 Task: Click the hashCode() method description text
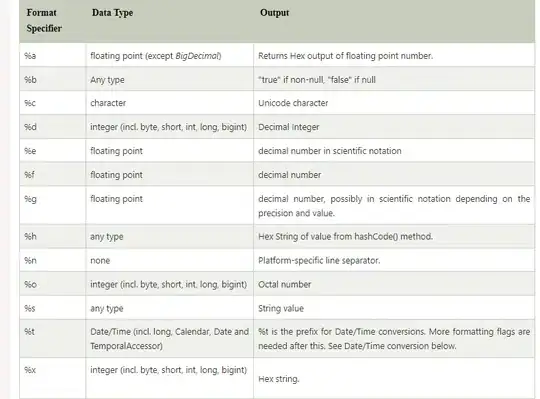point(345,237)
